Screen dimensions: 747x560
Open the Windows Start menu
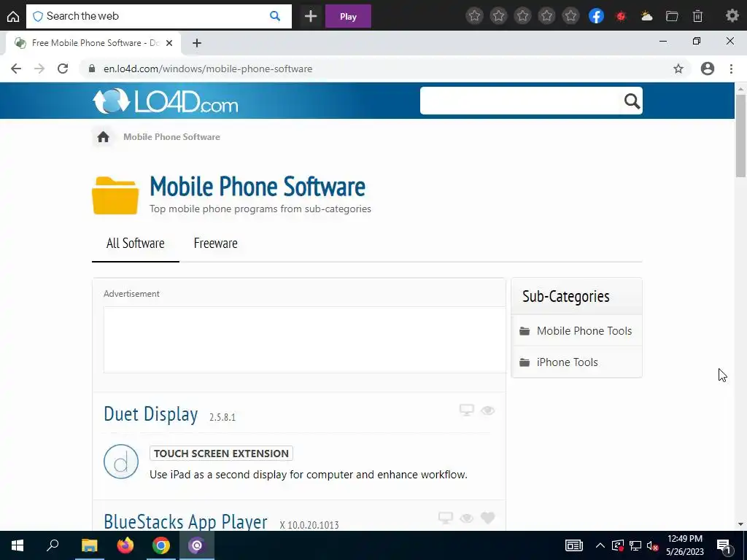(18, 545)
